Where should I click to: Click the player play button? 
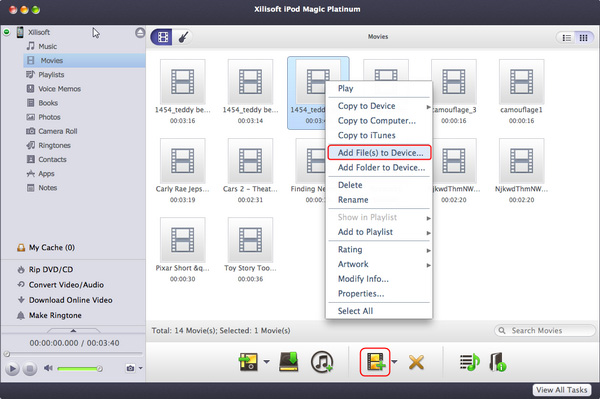12,369
